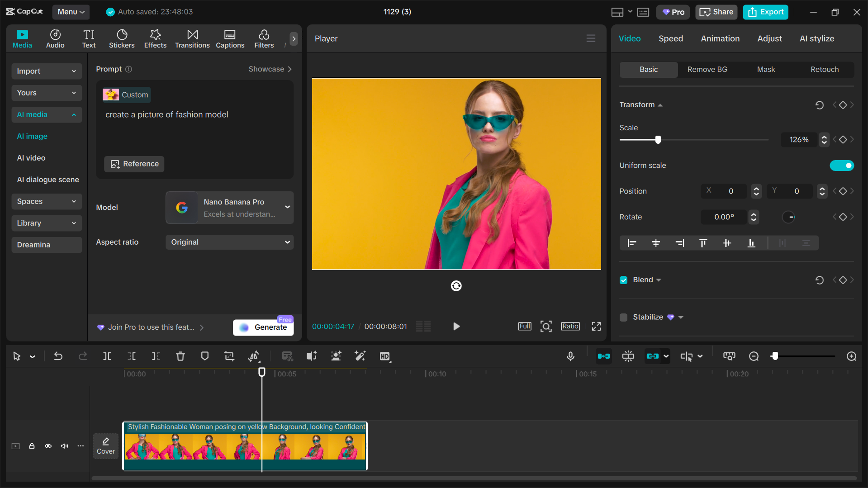Click the Generate button
This screenshot has width=868, height=488.
click(x=263, y=327)
